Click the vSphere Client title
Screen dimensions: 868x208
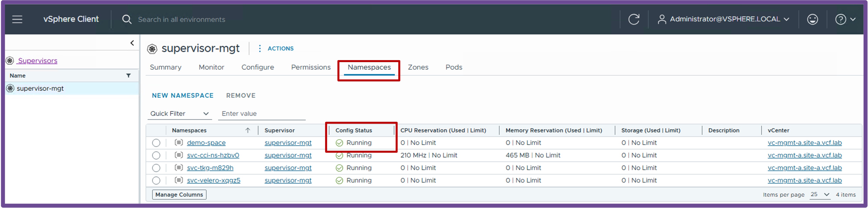pos(71,19)
